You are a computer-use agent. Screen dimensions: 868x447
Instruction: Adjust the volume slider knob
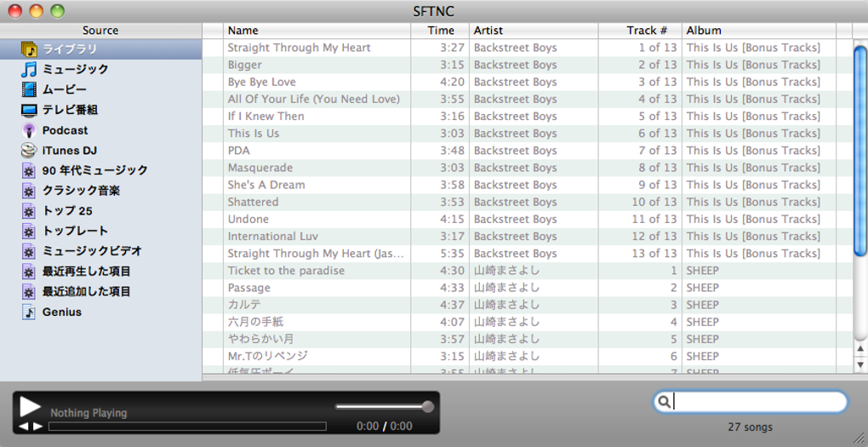(428, 407)
